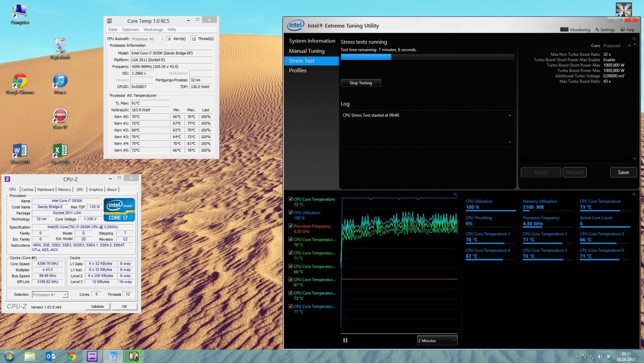Click the Log scrollbar down arrow
The height and width of the screenshot is (363, 644).
[510, 142]
